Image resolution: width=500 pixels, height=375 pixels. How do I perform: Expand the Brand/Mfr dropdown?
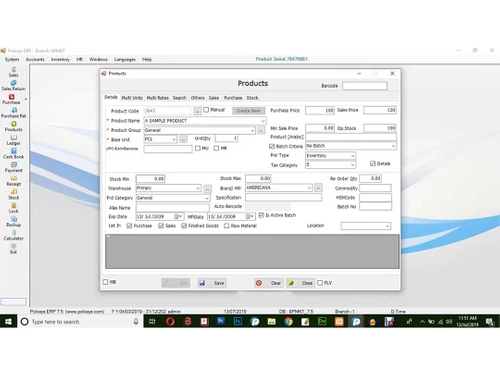tap(309, 188)
